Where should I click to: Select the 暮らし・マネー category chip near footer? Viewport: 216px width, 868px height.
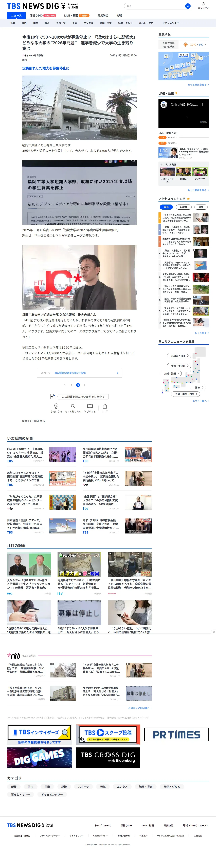coord(21,794)
